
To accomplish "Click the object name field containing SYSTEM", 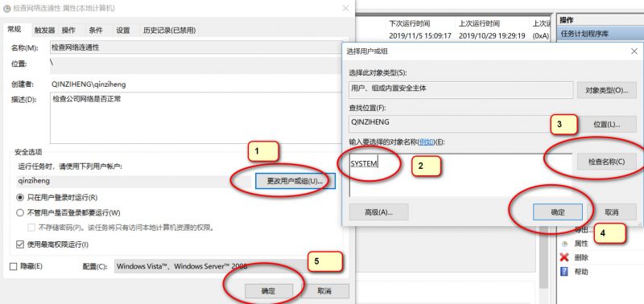I will (x=460, y=175).
